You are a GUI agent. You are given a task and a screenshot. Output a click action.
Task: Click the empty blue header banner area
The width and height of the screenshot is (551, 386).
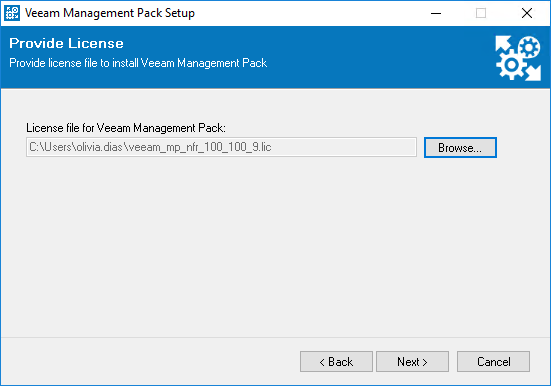click(x=369, y=56)
